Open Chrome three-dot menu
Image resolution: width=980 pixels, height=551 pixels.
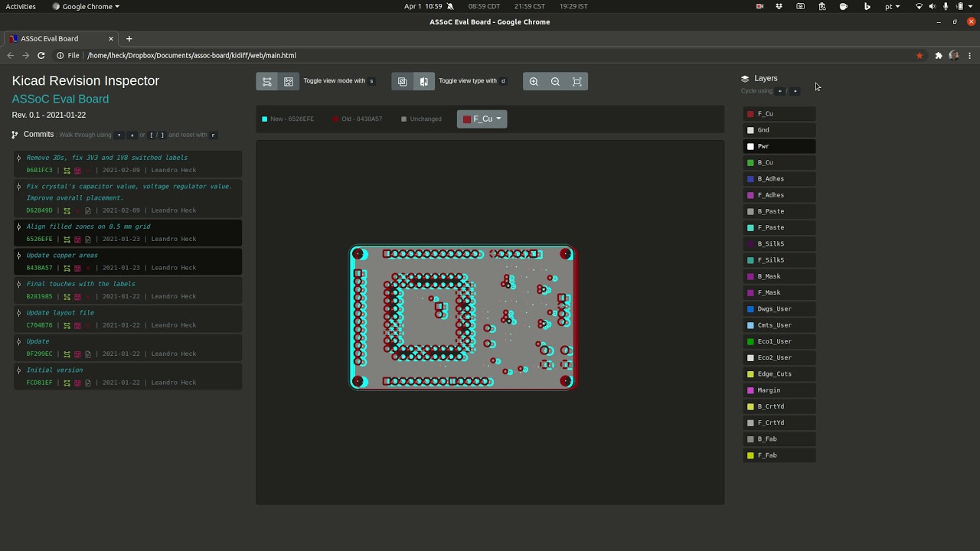coord(969,55)
